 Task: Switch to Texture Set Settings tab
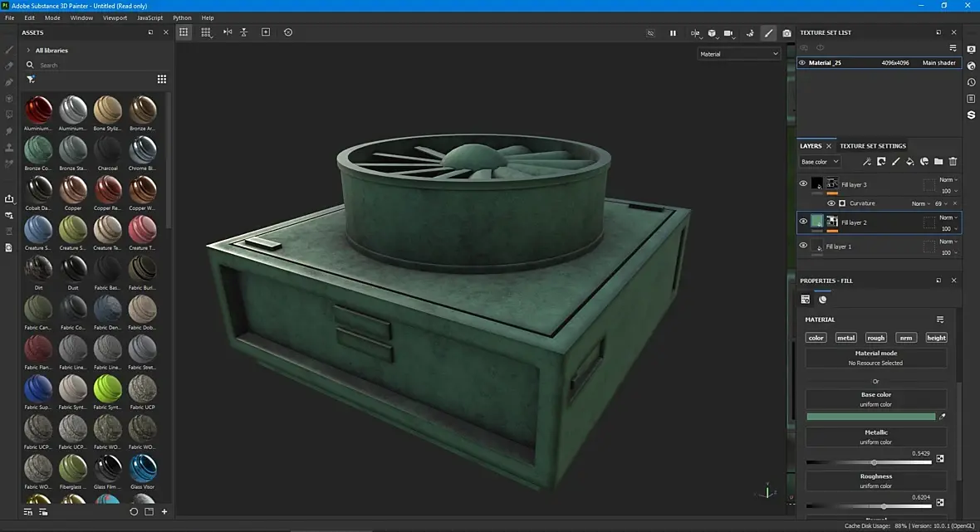[872, 146]
